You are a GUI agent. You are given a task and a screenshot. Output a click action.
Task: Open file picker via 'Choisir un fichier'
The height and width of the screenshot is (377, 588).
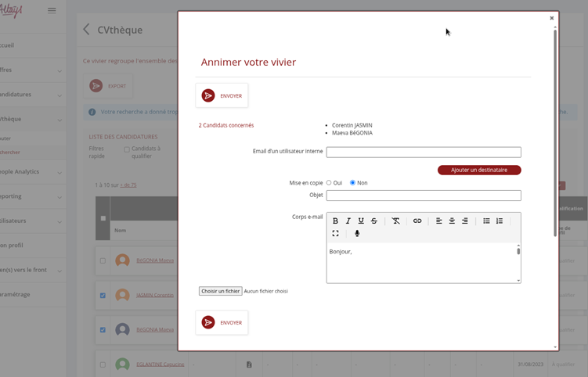click(x=220, y=291)
